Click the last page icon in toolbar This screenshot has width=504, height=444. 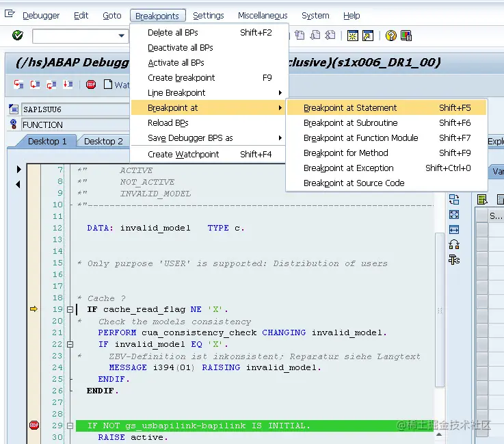click(330, 35)
